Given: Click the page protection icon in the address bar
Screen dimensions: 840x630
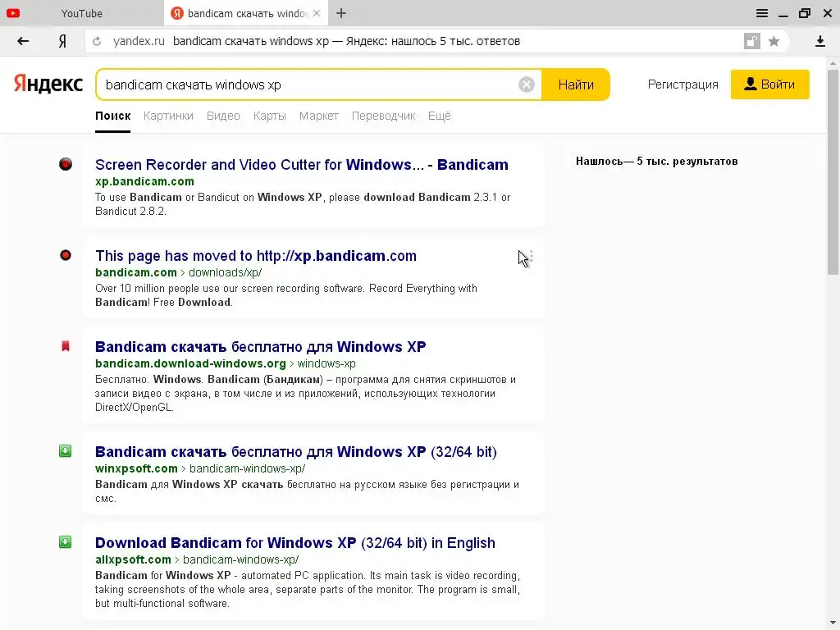Looking at the screenshot, I should tap(752, 41).
